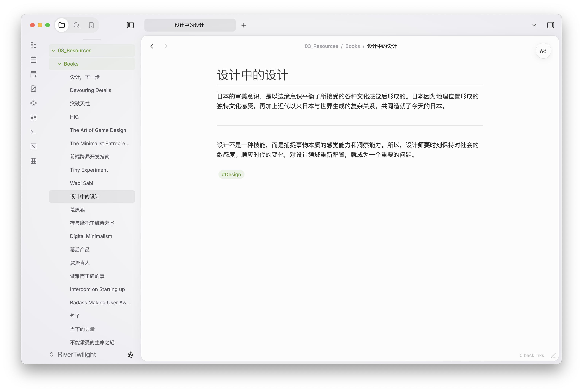Open the daily note calendar icon
Image resolution: width=583 pixels, height=392 pixels.
[33, 60]
